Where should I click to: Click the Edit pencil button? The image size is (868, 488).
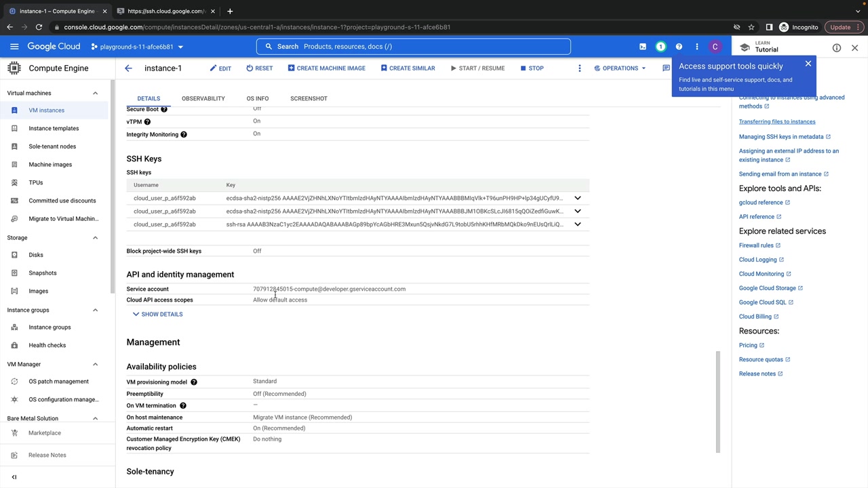click(x=220, y=68)
